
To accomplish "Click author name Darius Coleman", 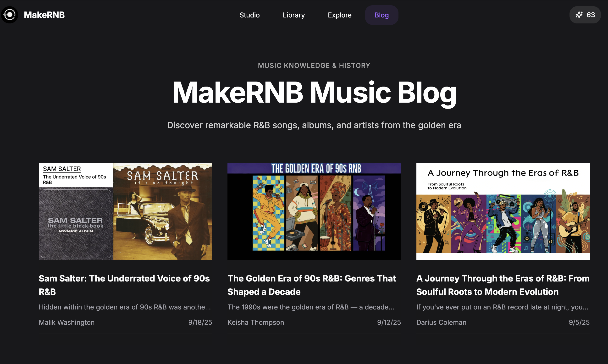I will click(441, 322).
